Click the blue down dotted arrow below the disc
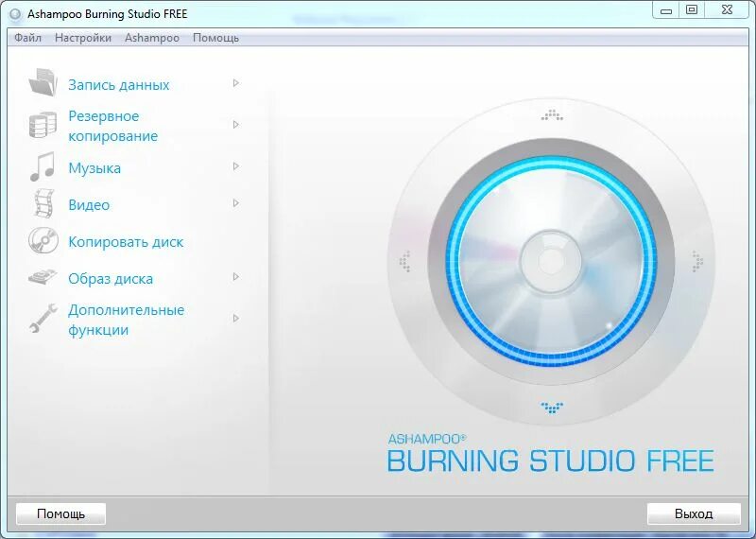 click(x=552, y=408)
